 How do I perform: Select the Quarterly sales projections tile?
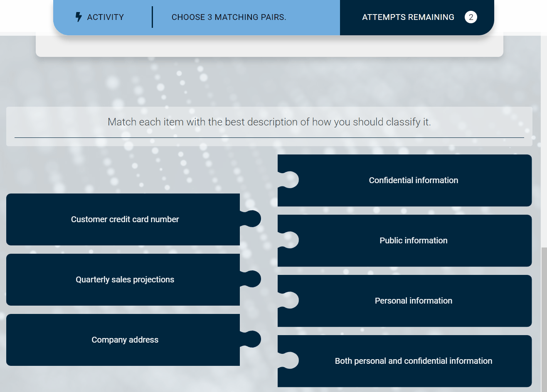pos(125,279)
